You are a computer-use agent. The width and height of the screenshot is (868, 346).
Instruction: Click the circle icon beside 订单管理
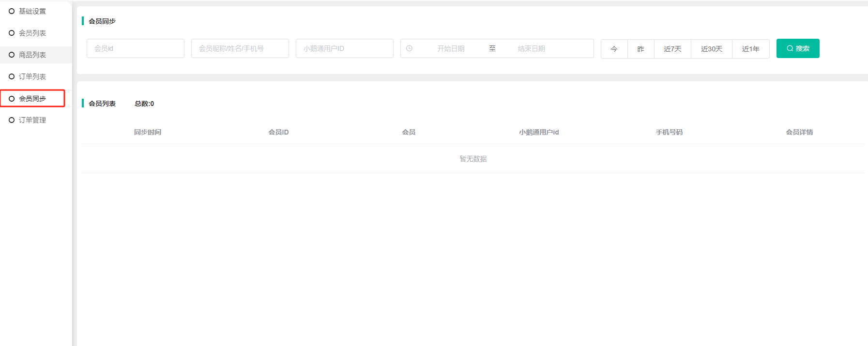click(12, 120)
